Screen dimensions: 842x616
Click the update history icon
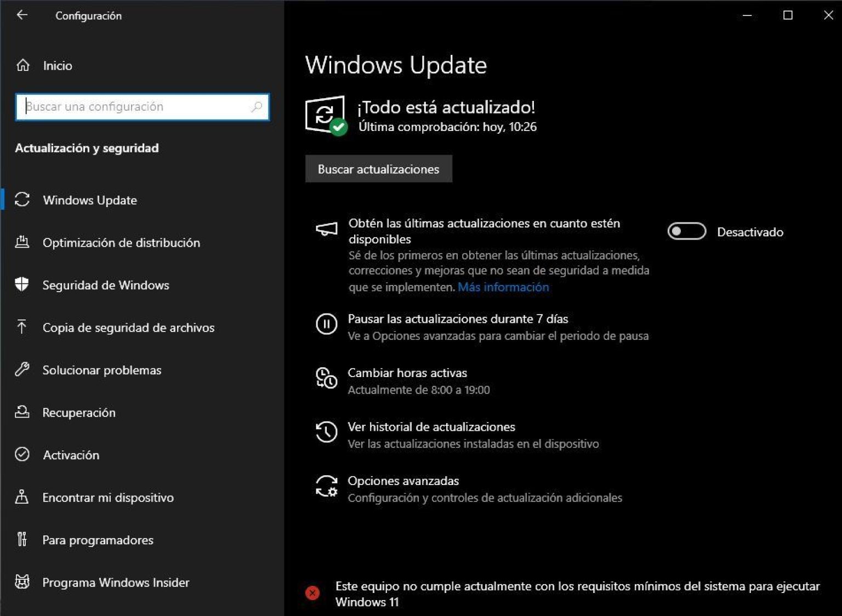[326, 432]
